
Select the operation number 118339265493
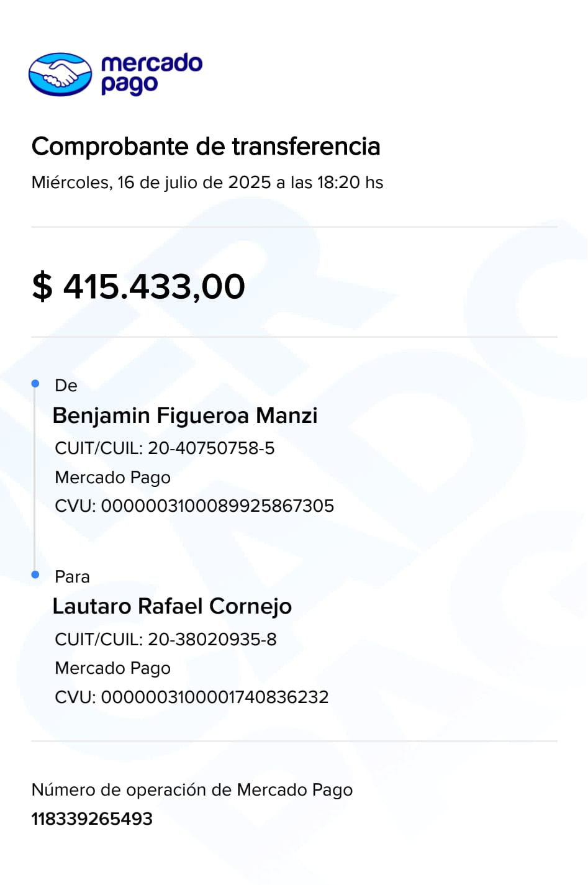pyautogui.click(x=92, y=819)
